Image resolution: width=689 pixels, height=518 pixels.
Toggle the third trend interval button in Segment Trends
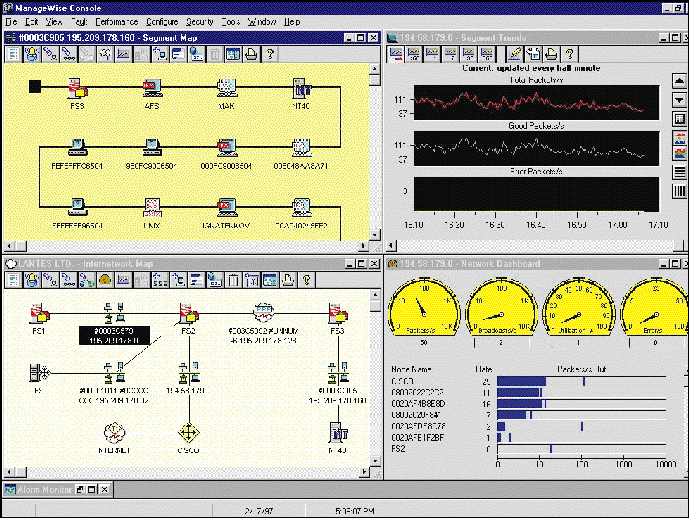[x=432, y=54]
